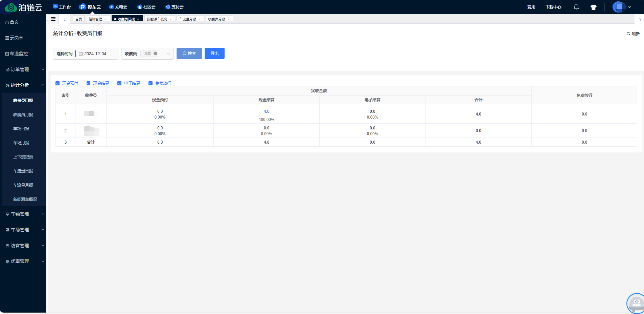Close the 车流量月报 tab

199,19
